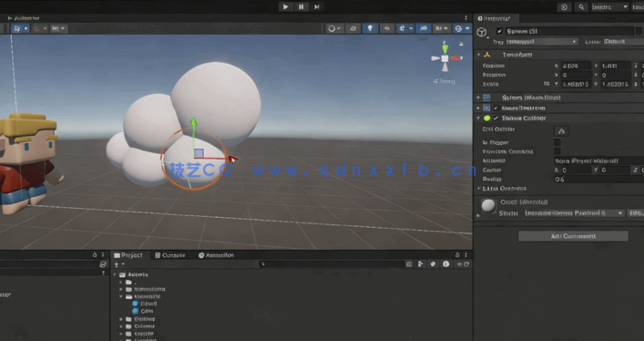Toggle hidden objects visibility in scene toolbar
The image size is (644, 341).
[x=424, y=28]
